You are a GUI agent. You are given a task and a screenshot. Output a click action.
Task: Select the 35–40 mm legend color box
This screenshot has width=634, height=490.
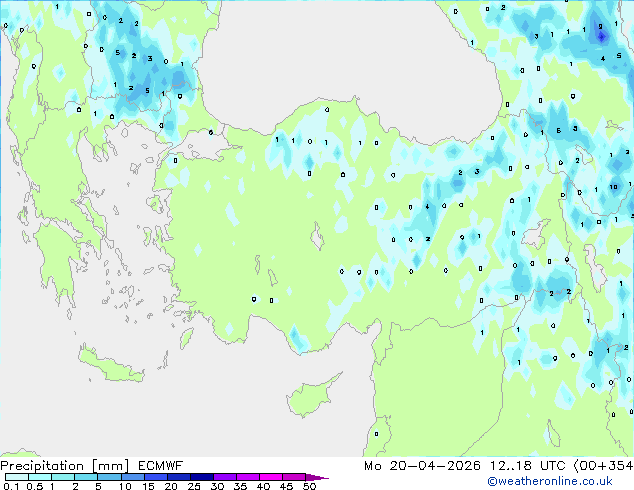(x=248, y=477)
